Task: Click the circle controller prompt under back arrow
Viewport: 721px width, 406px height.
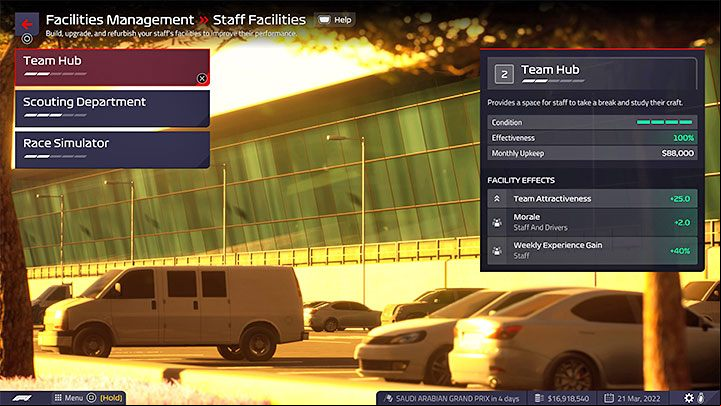Action: click(27, 39)
